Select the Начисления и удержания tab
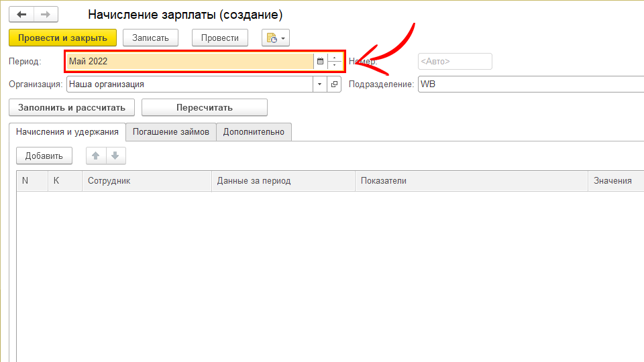 tap(67, 132)
